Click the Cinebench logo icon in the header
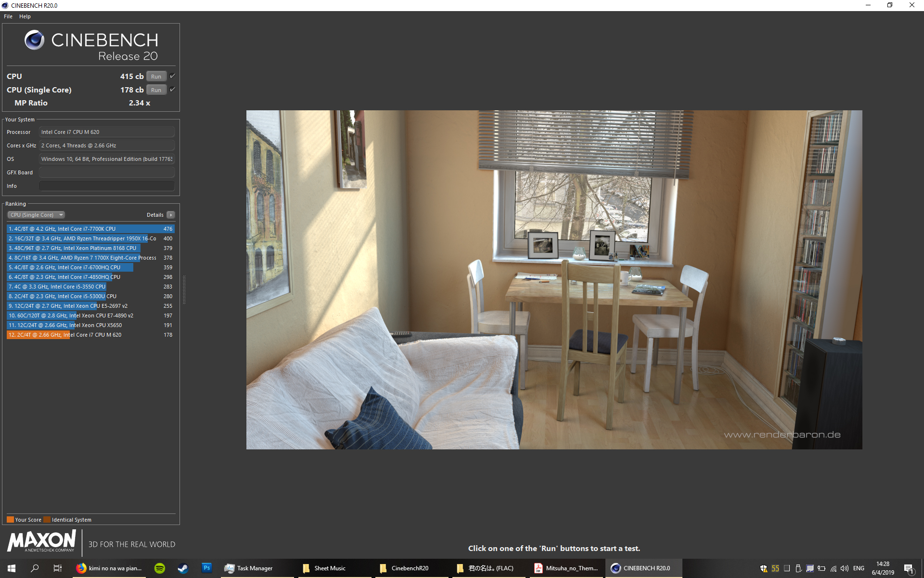924x578 pixels. coord(34,40)
